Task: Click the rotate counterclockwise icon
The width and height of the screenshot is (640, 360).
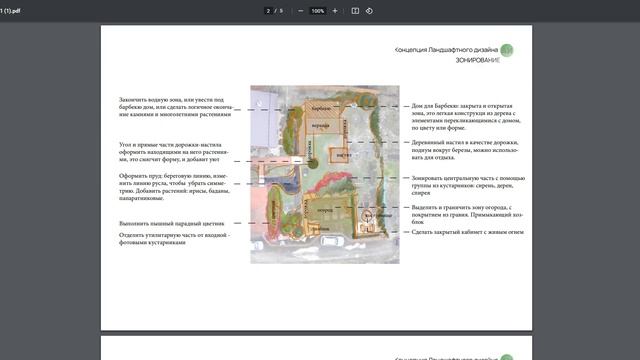Action: [369, 11]
